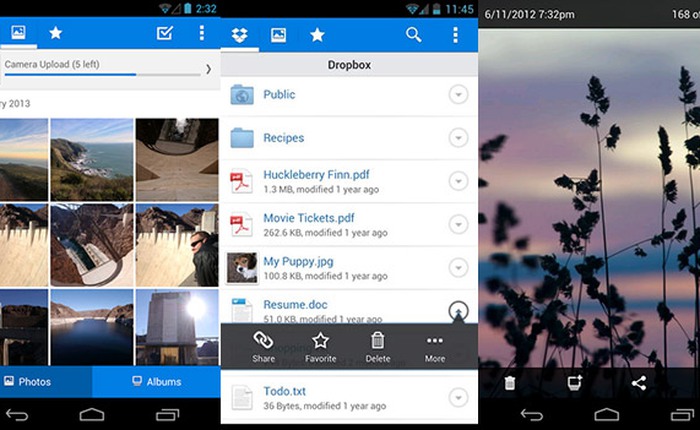Open the photo of man with sunglasses
Viewport: 700px width, 430px height.
tap(177, 245)
